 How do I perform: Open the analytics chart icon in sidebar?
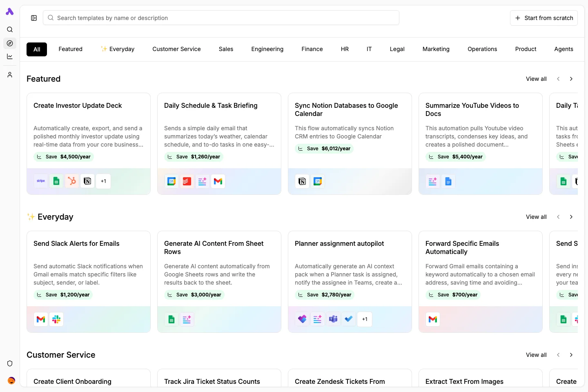tap(10, 57)
